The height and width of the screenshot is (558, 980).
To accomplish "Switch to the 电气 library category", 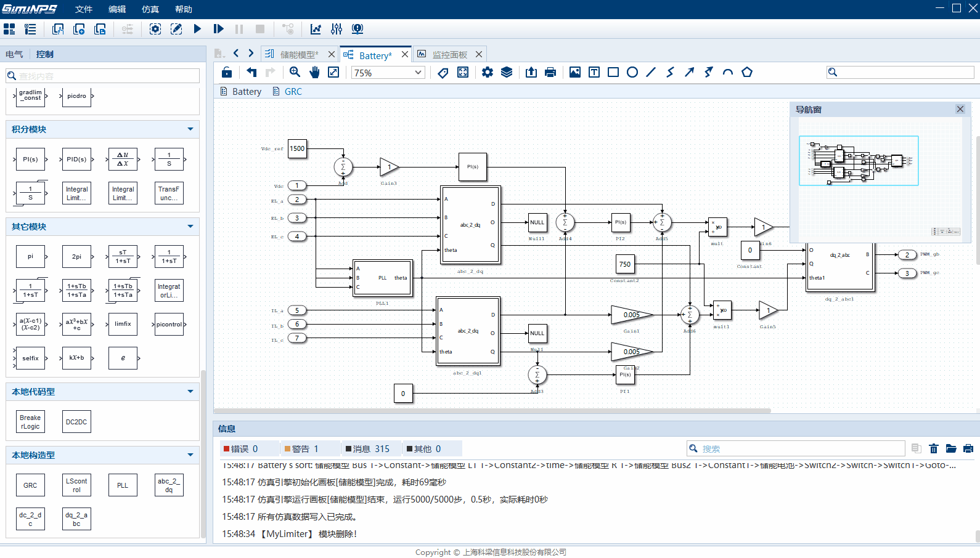I will click(14, 54).
